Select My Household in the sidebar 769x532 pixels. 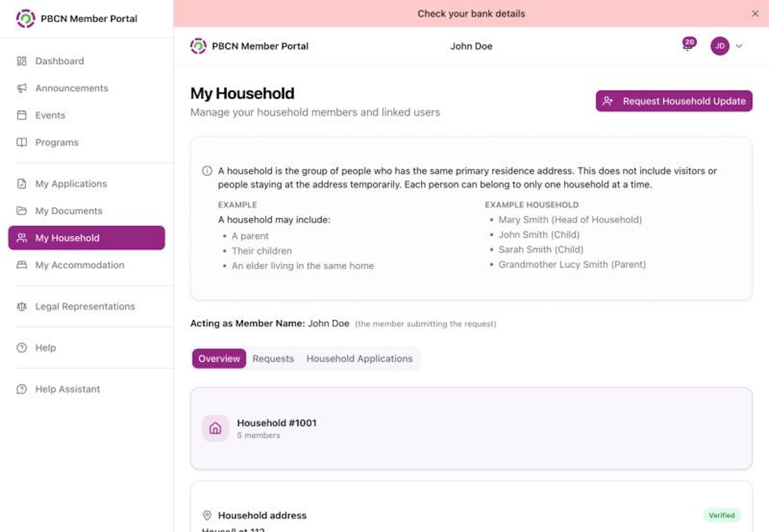pyautogui.click(x=87, y=238)
